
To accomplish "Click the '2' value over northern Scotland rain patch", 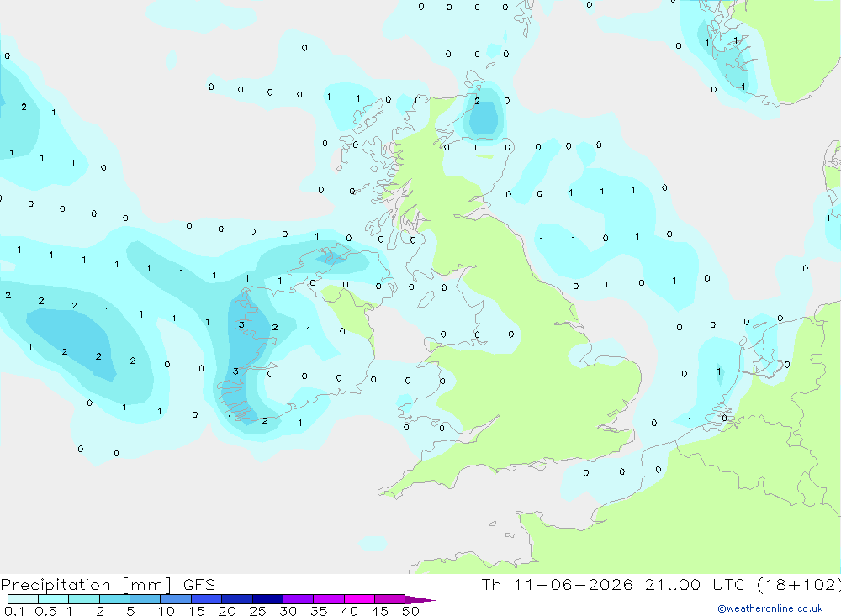I will point(477,101).
